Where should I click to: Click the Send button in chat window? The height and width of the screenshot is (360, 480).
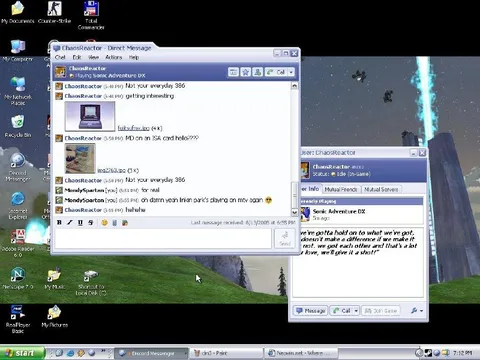click(x=285, y=239)
